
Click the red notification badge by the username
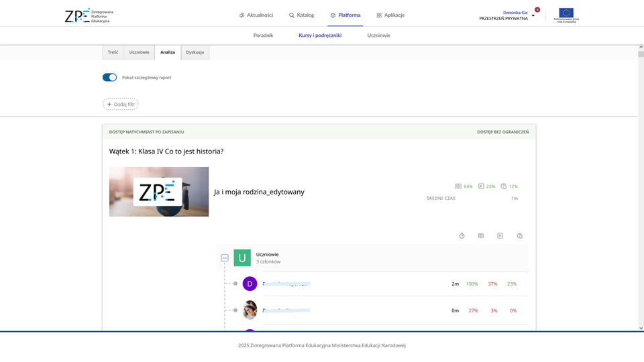(x=537, y=9)
